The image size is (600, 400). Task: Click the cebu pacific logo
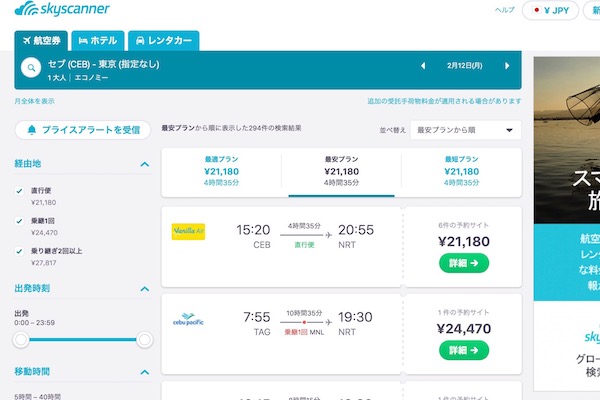click(x=188, y=319)
